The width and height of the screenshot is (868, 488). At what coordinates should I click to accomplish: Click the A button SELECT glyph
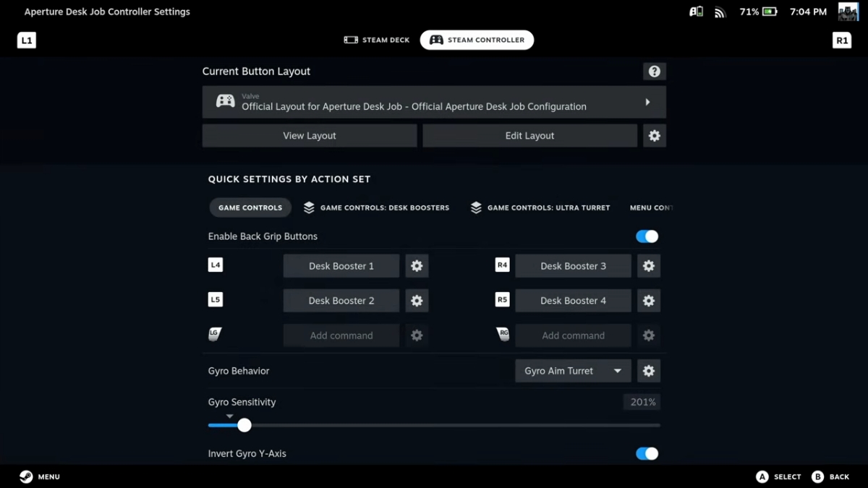point(762,477)
